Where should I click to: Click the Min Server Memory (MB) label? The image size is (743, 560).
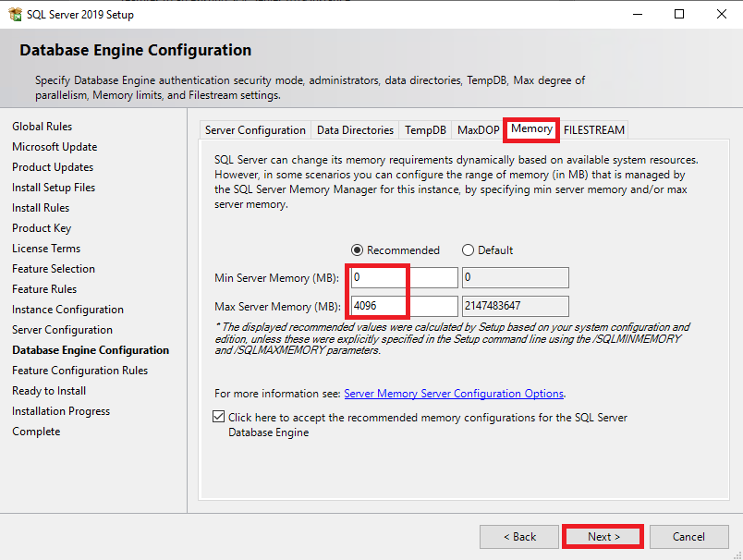pos(276,278)
